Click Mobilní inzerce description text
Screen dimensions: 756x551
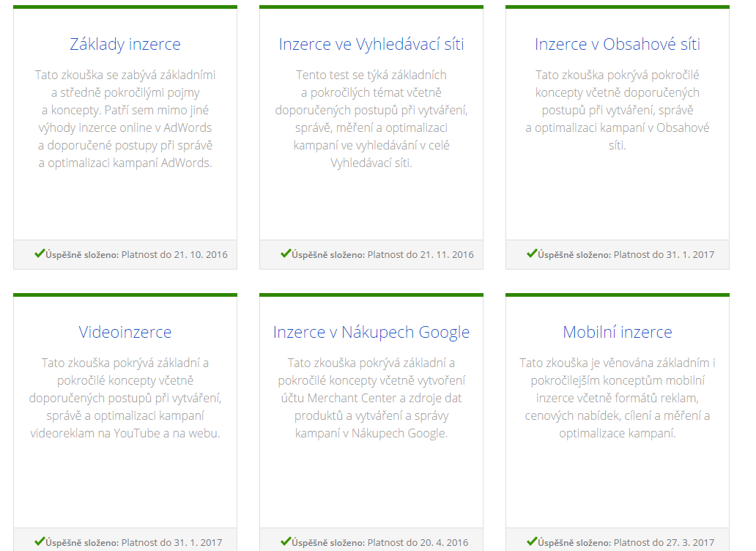tap(618, 398)
